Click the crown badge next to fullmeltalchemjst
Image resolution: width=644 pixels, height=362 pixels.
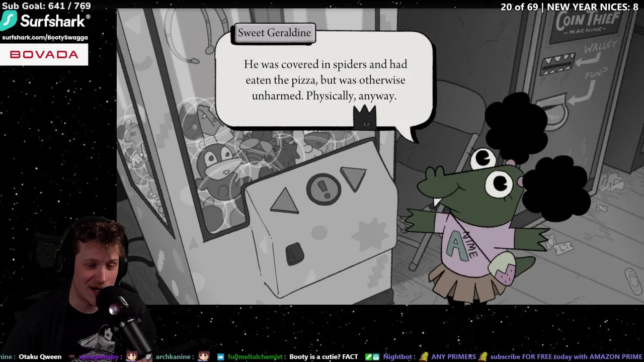[x=221, y=357]
